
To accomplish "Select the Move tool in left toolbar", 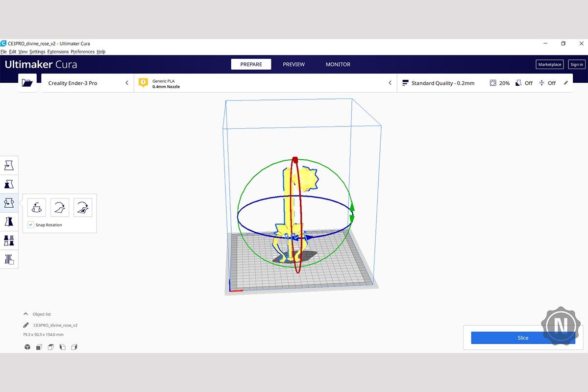I will [x=9, y=166].
